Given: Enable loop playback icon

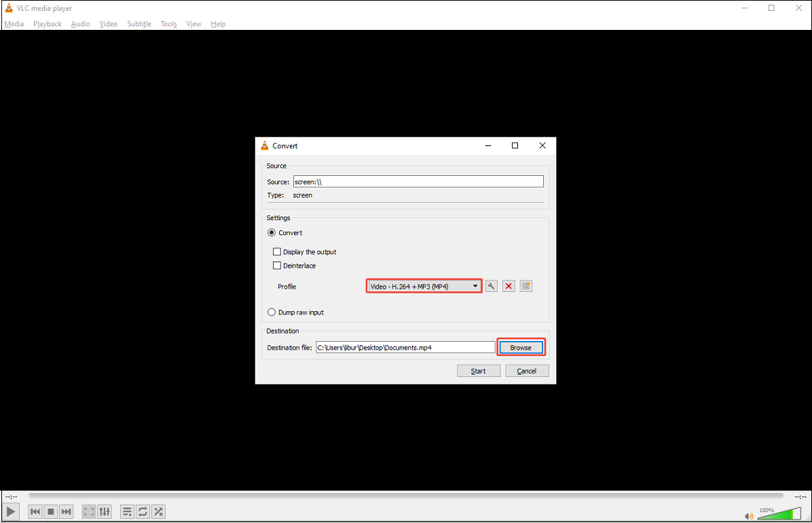Looking at the screenshot, I should [143, 511].
